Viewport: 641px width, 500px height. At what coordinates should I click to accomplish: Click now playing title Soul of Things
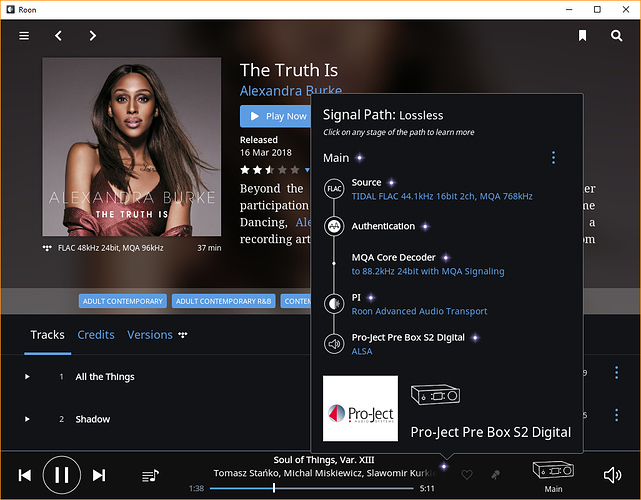[324, 460]
